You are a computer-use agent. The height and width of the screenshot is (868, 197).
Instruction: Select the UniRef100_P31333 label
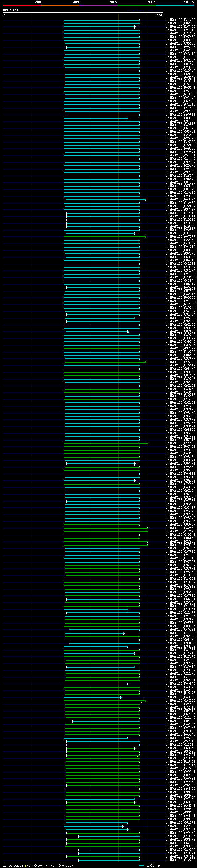click(x=180, y=650)
